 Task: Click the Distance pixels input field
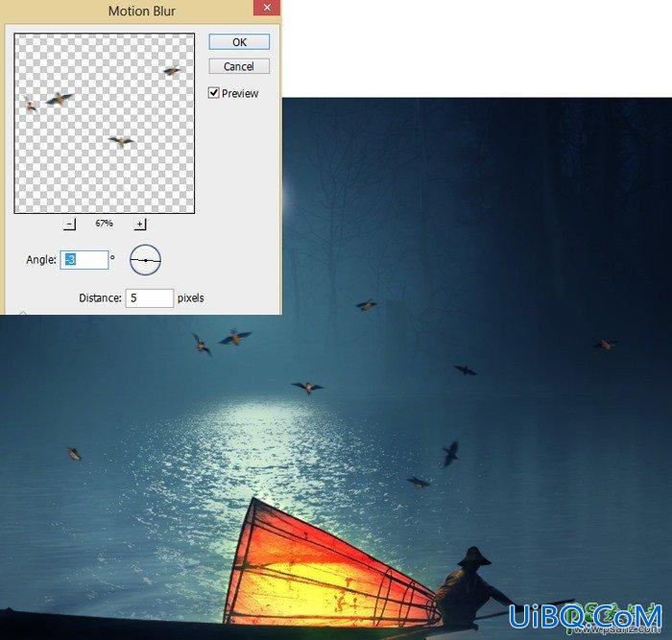(150, 298)
